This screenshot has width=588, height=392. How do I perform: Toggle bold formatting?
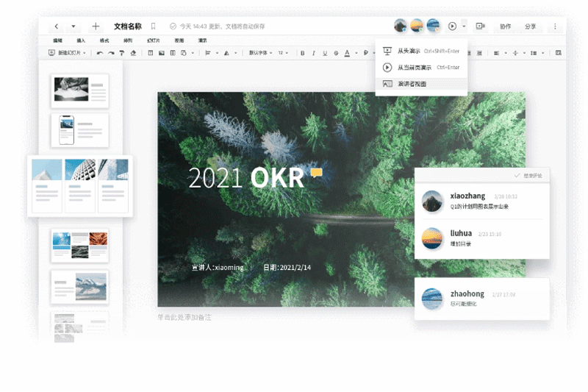302,53
